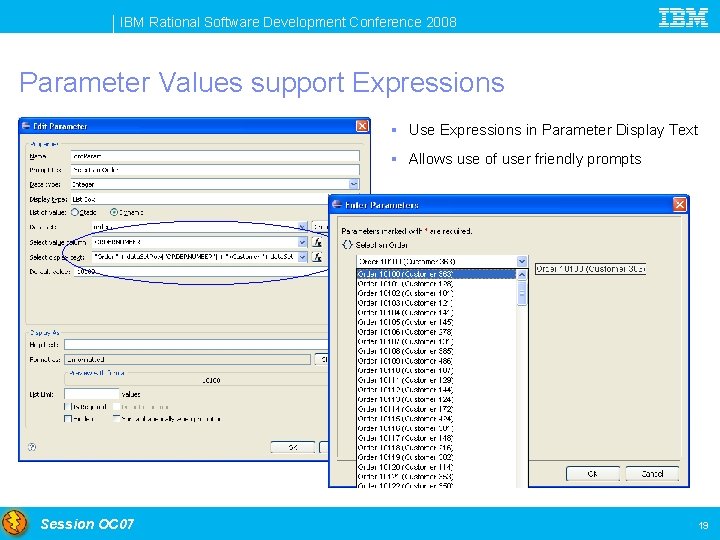
Task: Click the Name text field
Action: click(215, 156)
